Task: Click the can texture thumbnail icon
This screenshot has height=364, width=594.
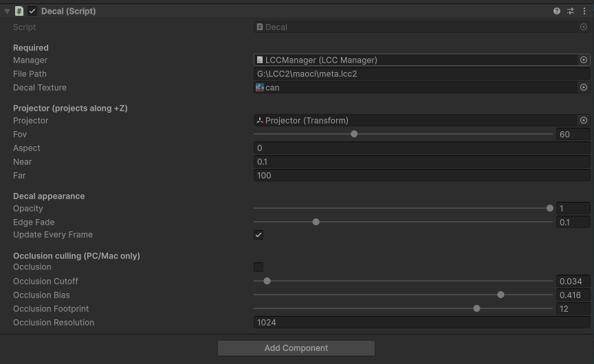Action: (x=260, y=87)
